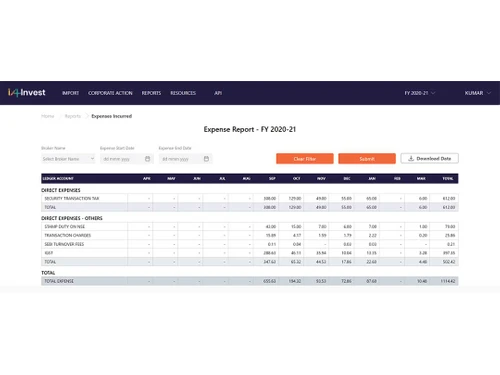Click the Download Data button
The image size is (500, 375).
click(x=430, y=158)
